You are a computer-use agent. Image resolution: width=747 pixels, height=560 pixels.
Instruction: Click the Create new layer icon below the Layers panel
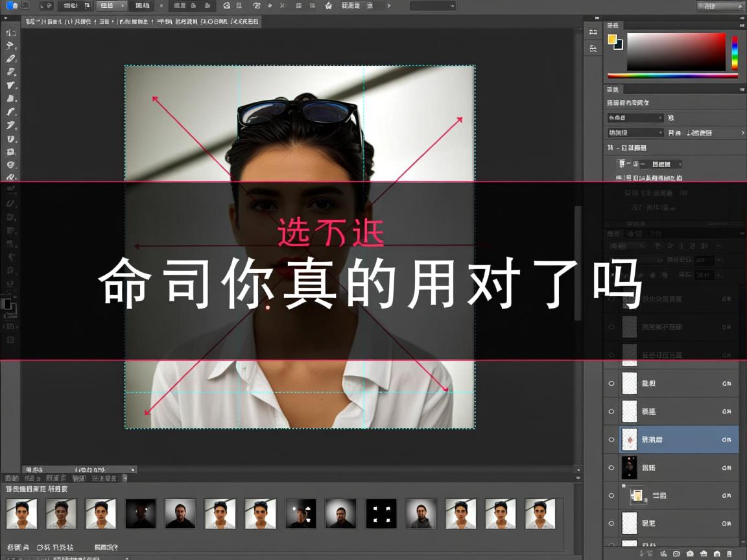[718, 552]
